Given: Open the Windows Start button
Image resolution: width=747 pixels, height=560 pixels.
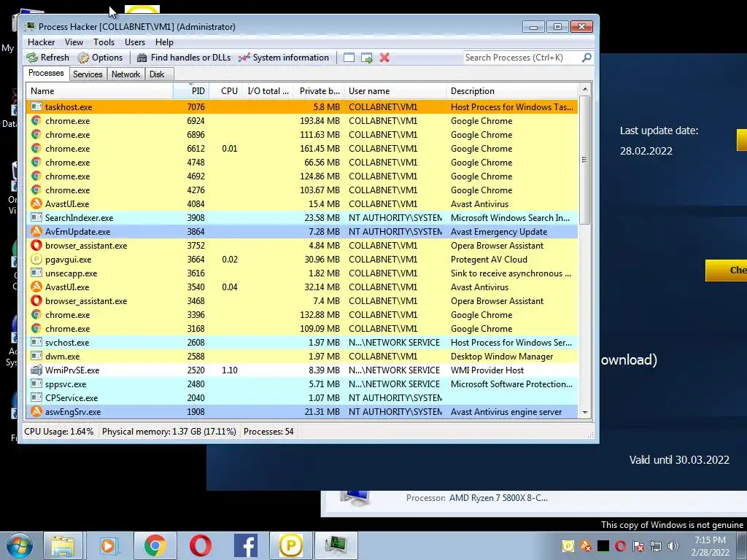Looking at the screenshot, I should tap(20, 545).
